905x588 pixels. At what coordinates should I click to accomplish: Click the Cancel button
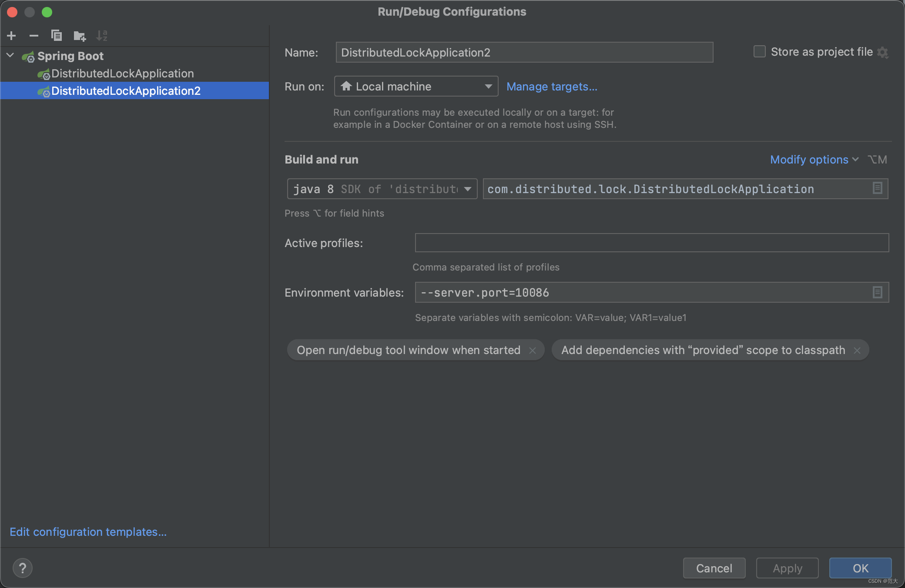714,568
